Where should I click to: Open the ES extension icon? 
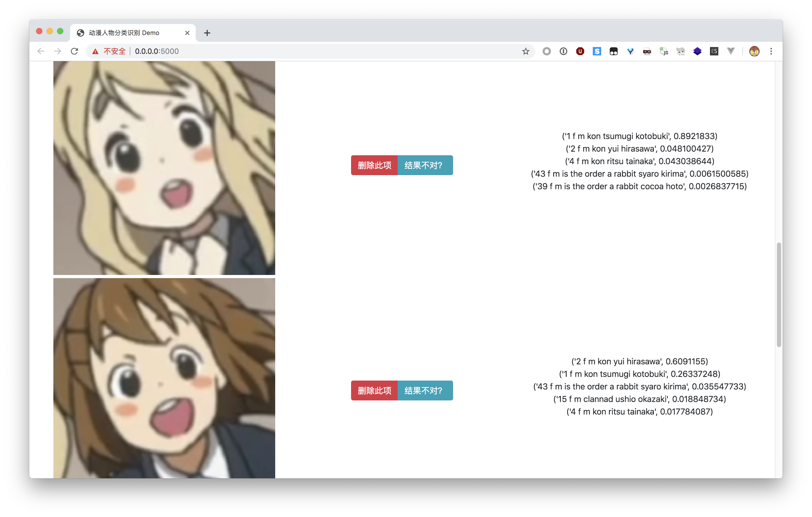[x=714, y=51]
